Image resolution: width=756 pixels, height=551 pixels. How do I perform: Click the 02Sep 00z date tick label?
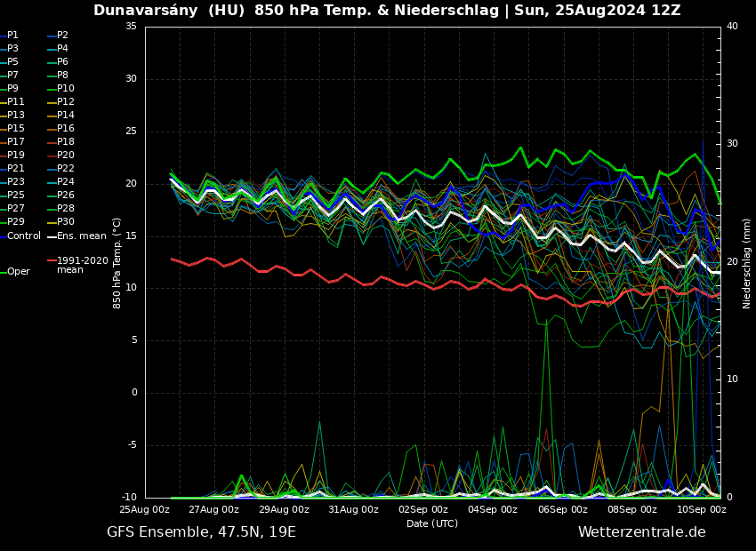click(423, 510)
